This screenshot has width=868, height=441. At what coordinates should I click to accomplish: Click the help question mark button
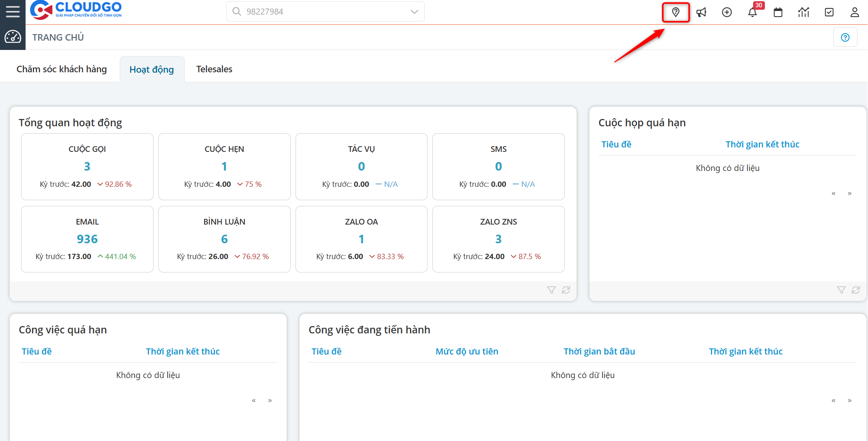(x=845, y=37)
